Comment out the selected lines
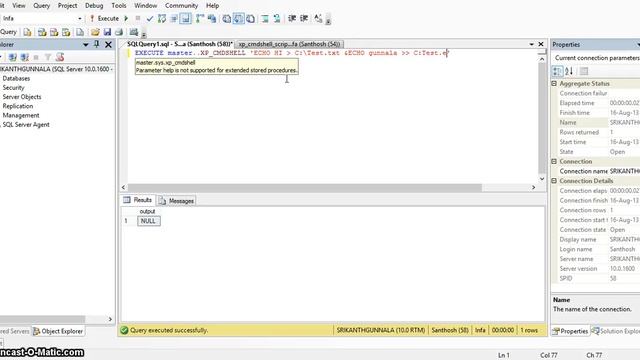 pyautogui.click(x=265, y=18)
